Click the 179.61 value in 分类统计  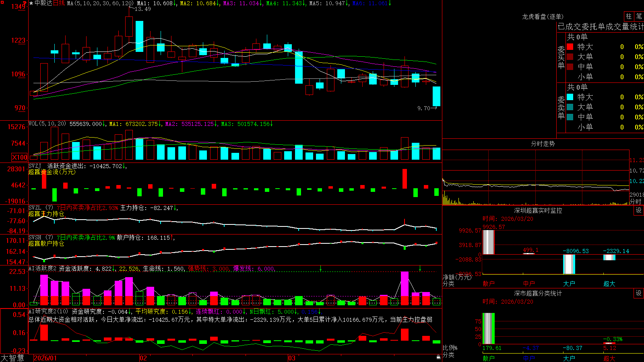[x=492, y=348]
